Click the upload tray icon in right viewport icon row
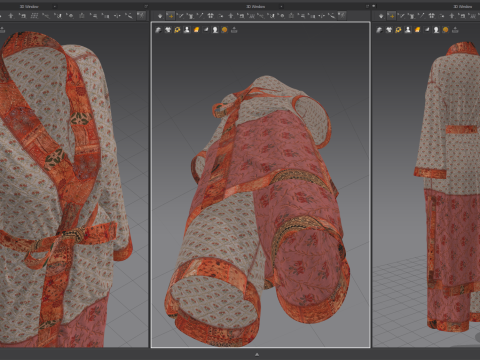Screen dimensions: 480x360 click(455, 30)
